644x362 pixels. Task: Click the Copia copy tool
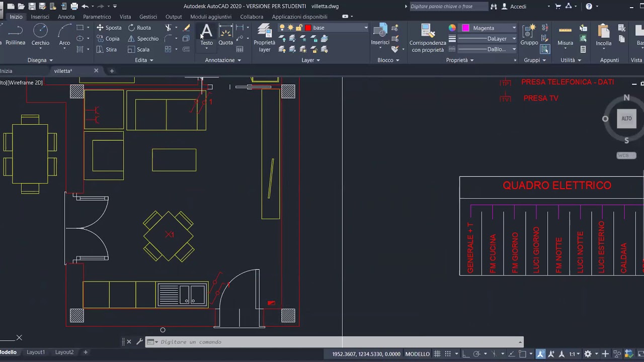coord(108,39)
